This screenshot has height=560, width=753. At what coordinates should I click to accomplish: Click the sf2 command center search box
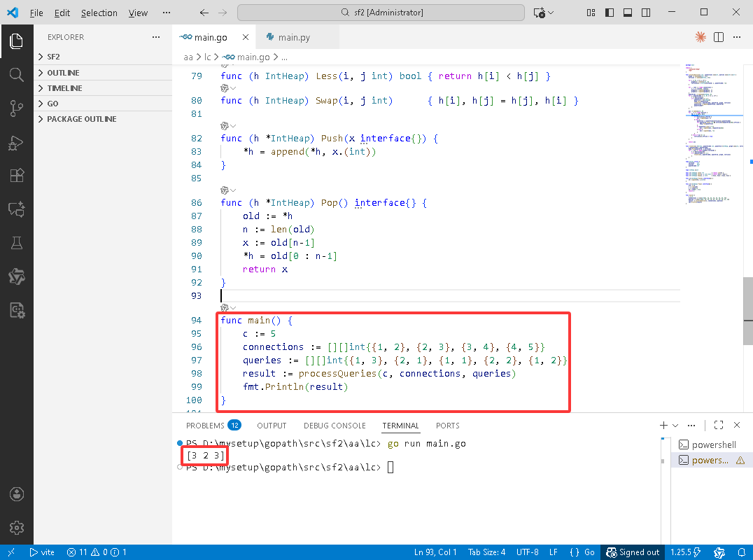pos(381,13)
